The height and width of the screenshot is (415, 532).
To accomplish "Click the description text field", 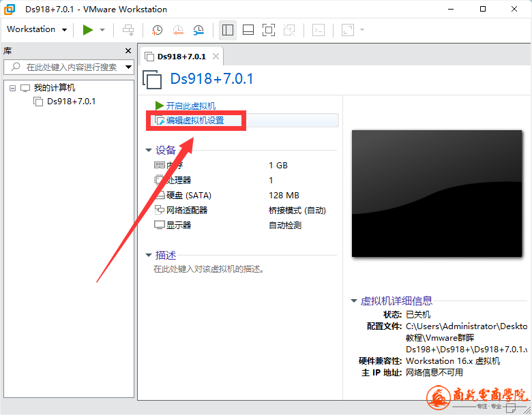I will (209, 269).
